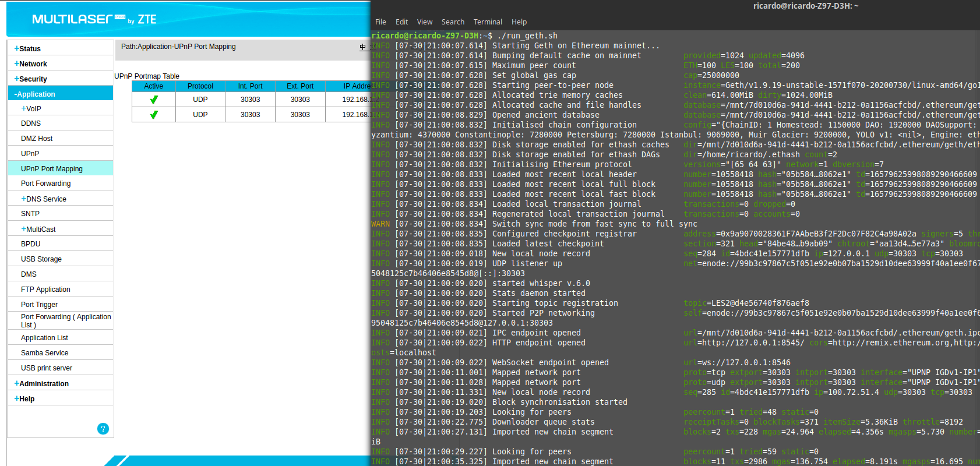Open the USB print server page
980x466 pixels.
pyautogui.click(x=47, y=368)
